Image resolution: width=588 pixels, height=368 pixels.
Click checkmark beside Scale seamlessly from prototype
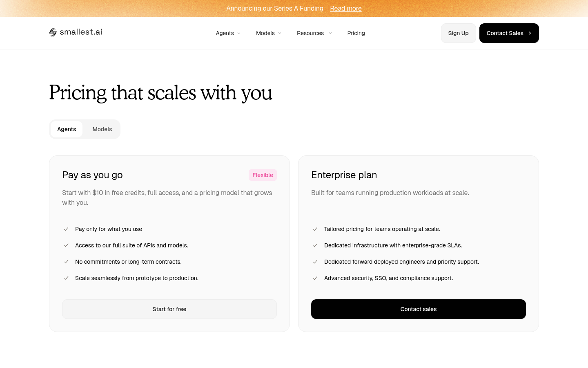point(66,278)
